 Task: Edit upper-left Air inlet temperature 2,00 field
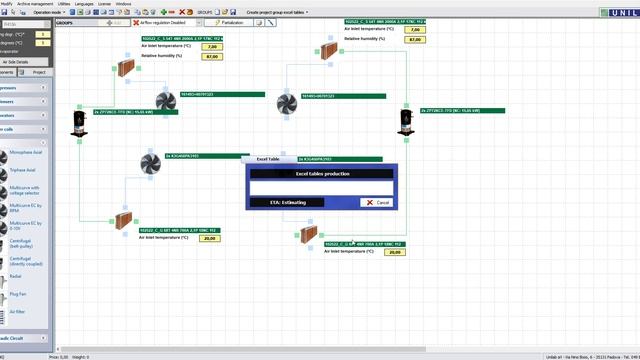coord(212,47)
